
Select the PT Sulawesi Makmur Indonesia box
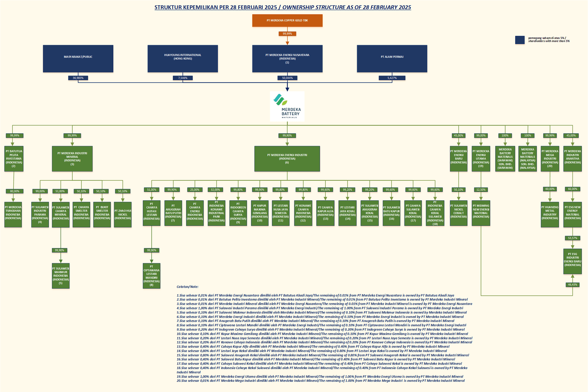pyautogui.click(x=61, y=276)
